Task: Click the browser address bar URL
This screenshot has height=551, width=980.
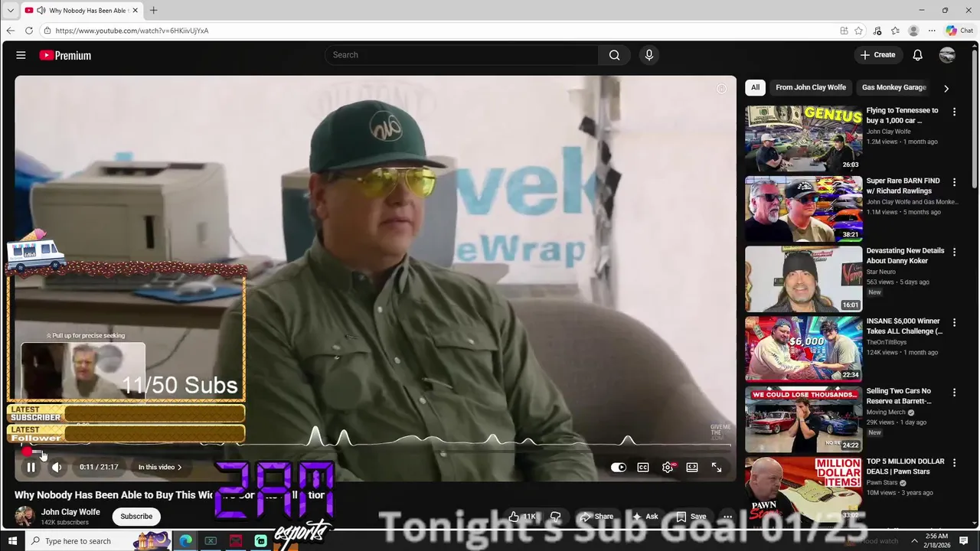Action: (x=132, y=31)
